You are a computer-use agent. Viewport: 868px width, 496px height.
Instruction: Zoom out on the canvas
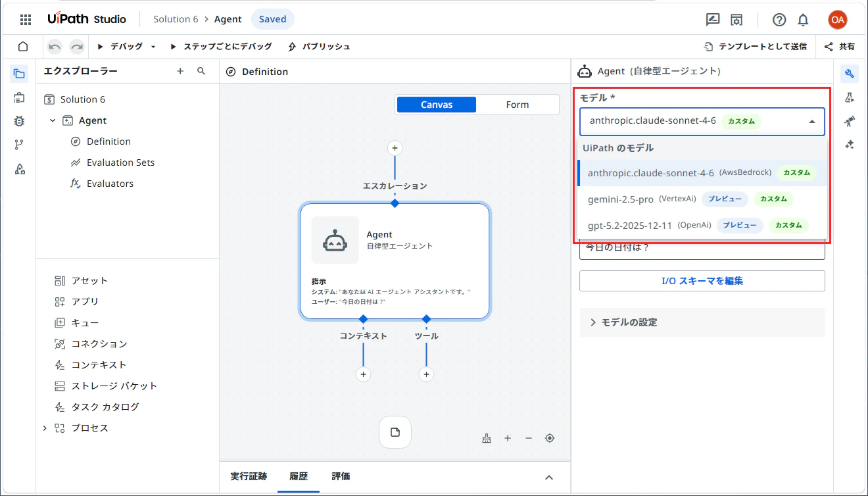[x=529, y=438]
